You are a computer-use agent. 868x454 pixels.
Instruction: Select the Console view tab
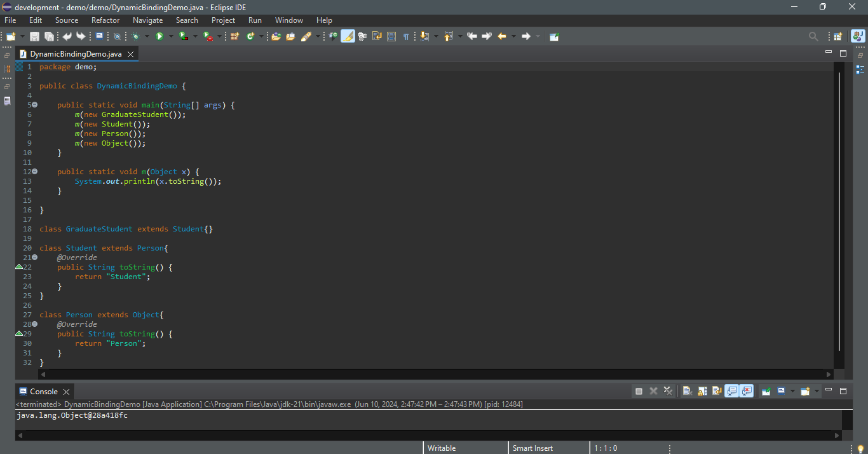click(43, 392)
